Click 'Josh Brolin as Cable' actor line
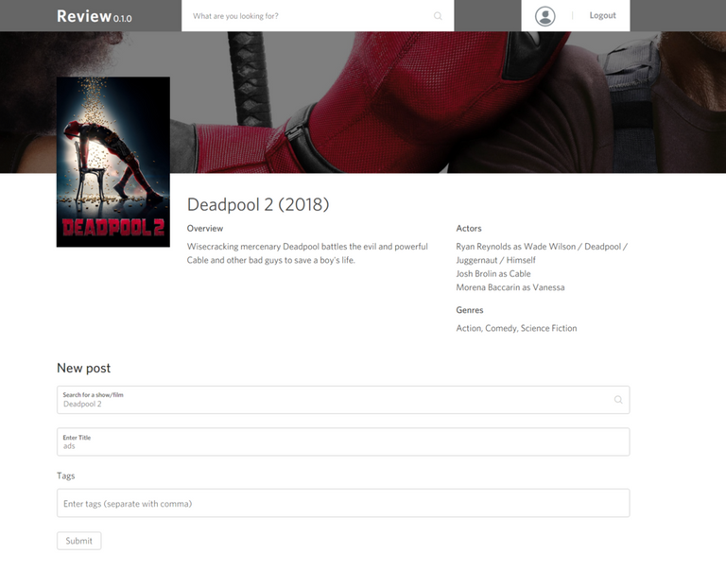The width and height of the screenshot is (726, 588). (493, 273)
